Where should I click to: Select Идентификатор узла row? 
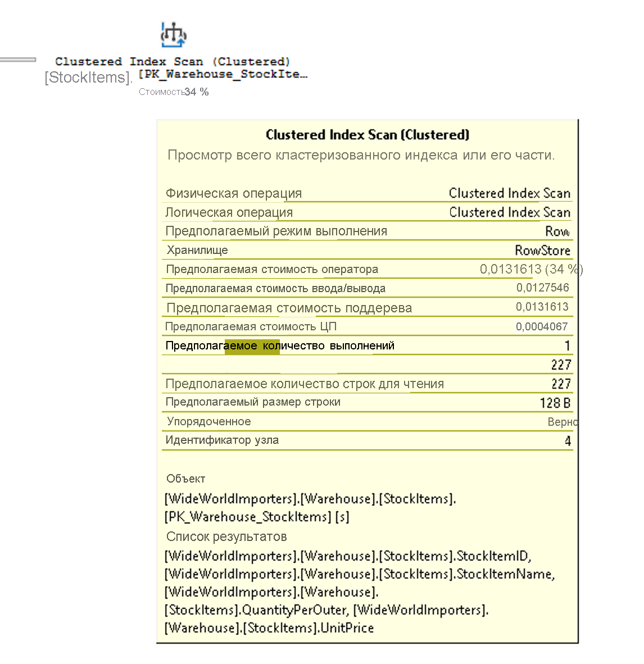pos(368,440)
